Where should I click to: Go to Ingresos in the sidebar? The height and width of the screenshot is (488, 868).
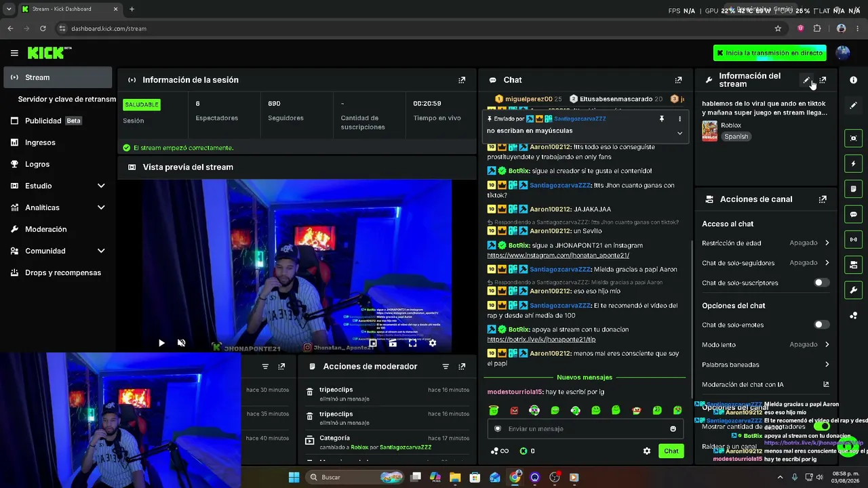coord(58,142)
